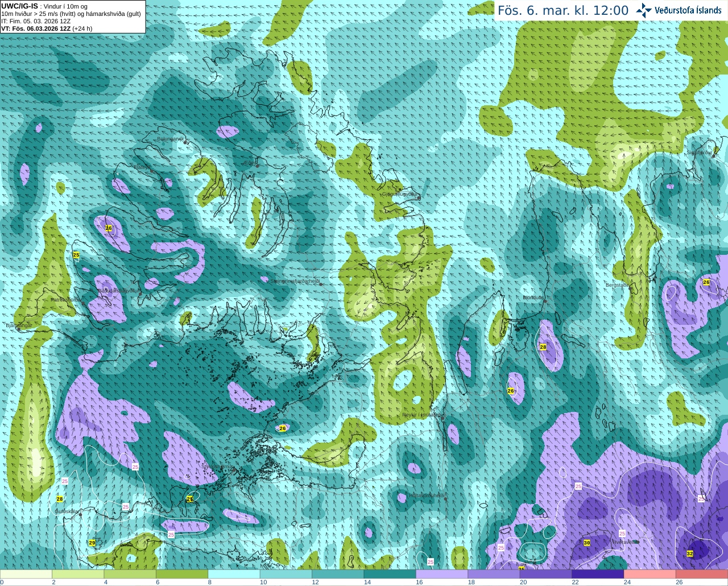Click the 18–20 m/s purple legend swatch
This screenshot has height=586, width=728.
click(x=494, y=574)
